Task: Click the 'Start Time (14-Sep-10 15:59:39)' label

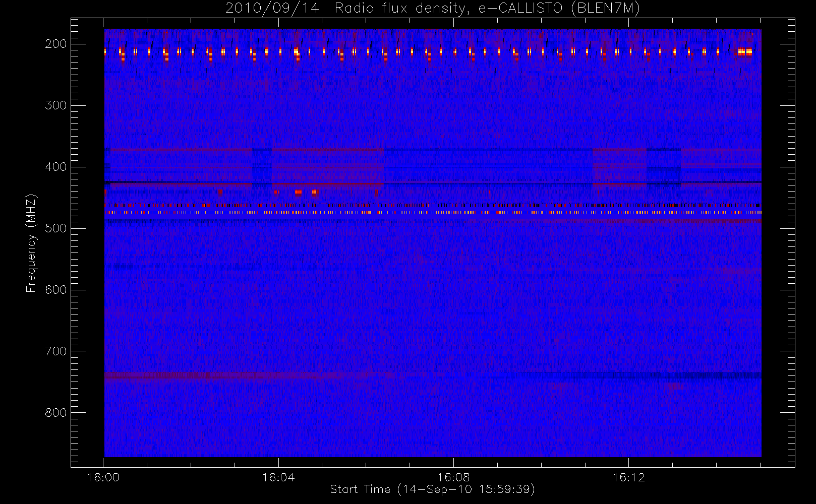Action: point(432,489)
